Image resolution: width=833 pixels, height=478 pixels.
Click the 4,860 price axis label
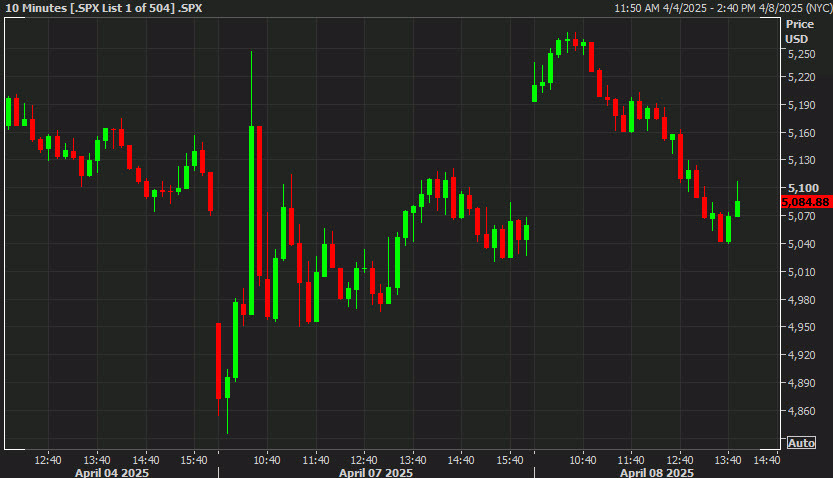(x=802, y=411)
